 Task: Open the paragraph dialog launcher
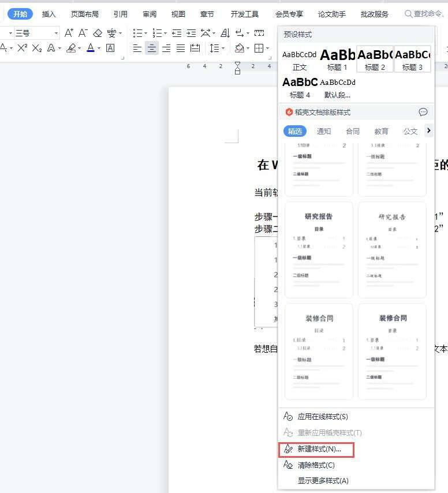(270, 58)
